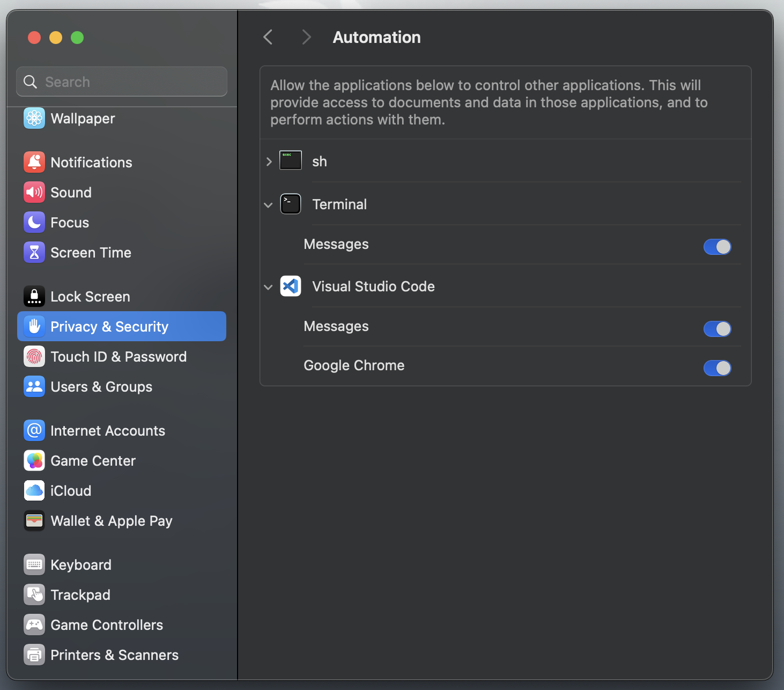The width and height of the screenshot is (784, 690).
Task: Click the search magnifying glass icon
Action: point(31,82)
